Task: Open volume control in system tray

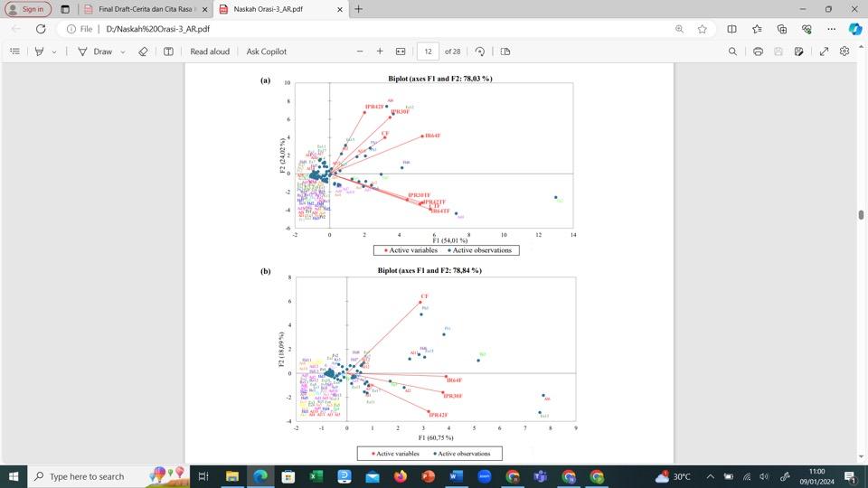Action: (765, 476)
